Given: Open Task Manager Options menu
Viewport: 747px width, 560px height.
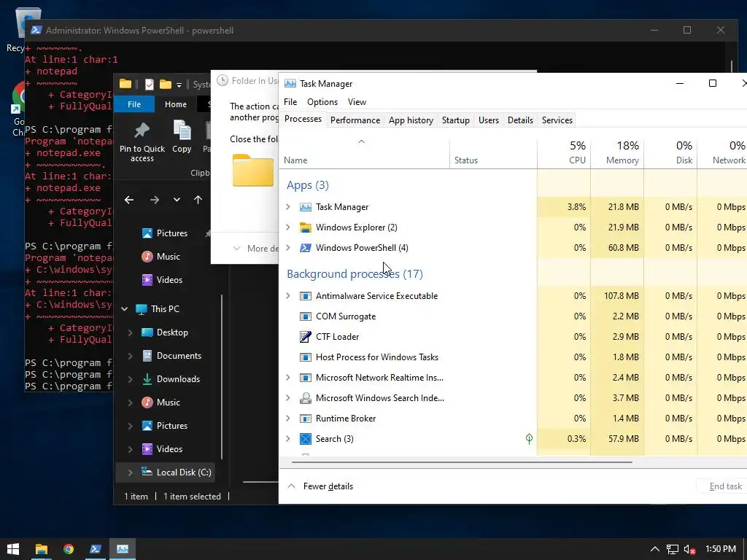Looking at the screenshot, I should click(x=322, y=102).
